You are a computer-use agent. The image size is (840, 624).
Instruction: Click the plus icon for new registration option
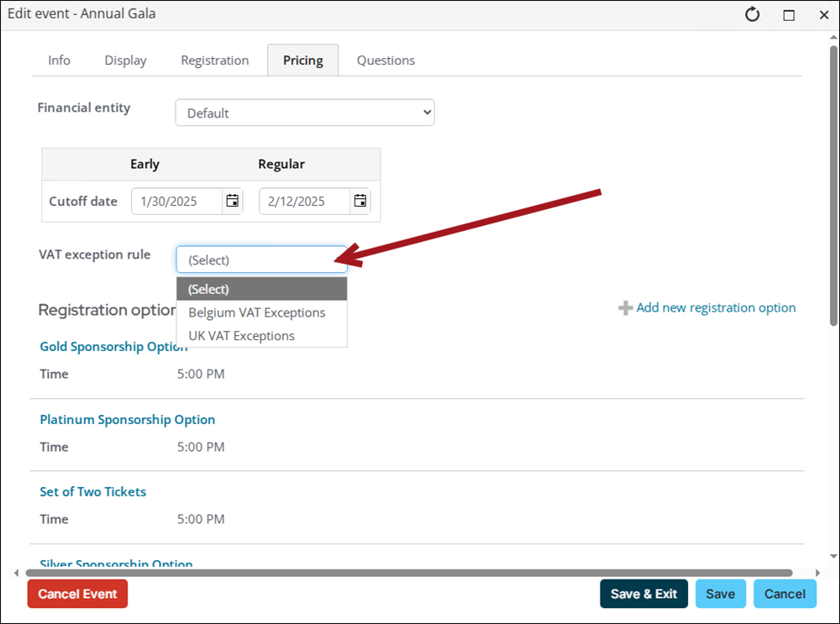click(625, 308)
